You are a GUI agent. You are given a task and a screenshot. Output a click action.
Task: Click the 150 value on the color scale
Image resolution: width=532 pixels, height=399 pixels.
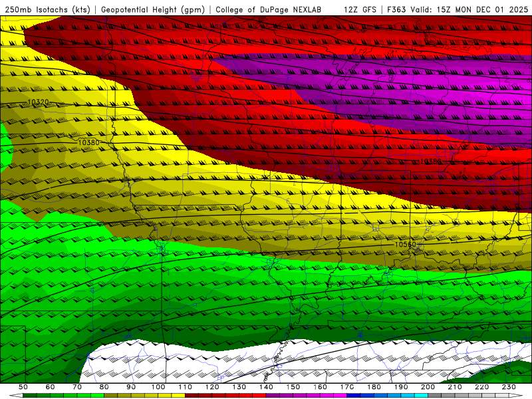coord(293,387)
